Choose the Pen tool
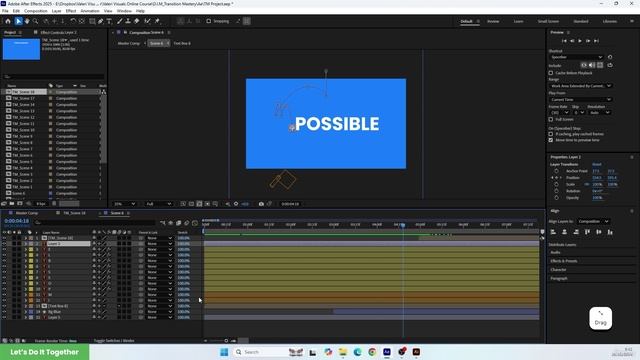 coord(100,21)
